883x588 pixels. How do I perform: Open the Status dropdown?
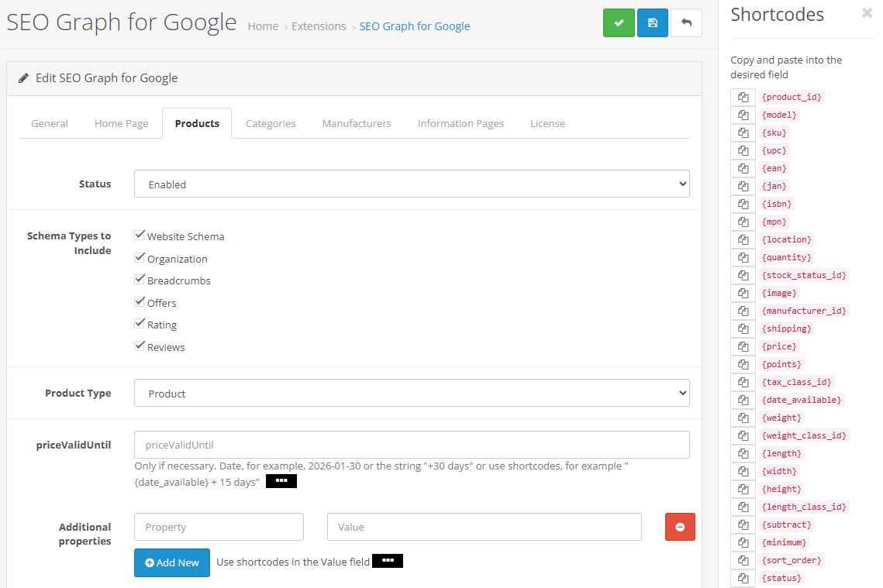412,184
